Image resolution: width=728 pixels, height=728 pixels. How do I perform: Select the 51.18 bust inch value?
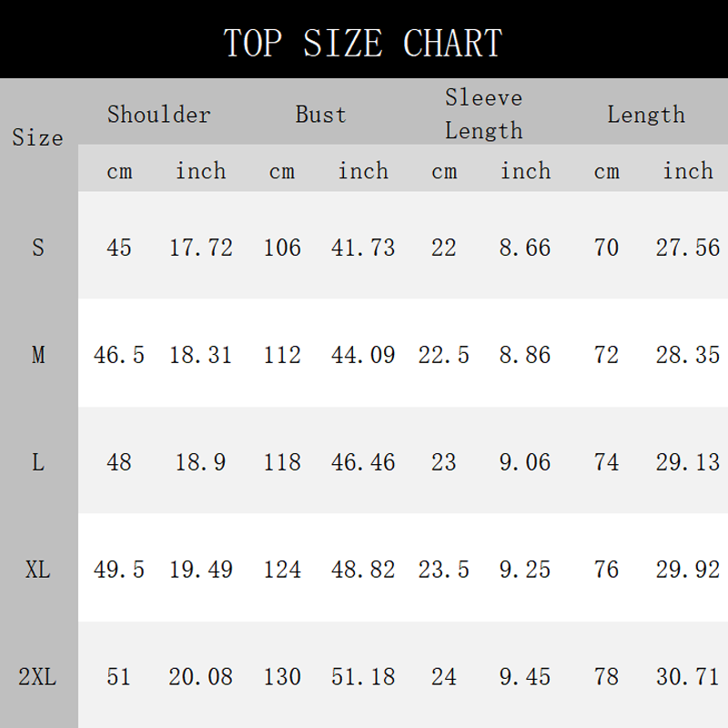point(363,677)
